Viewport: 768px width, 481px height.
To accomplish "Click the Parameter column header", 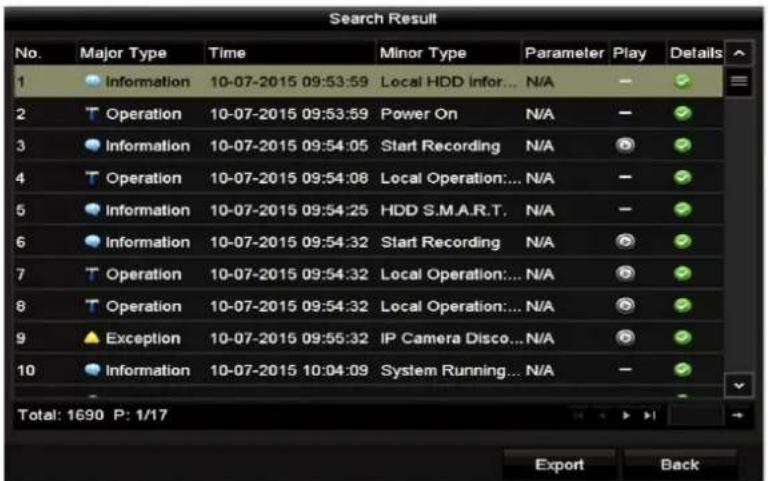I will click(564, 53).
